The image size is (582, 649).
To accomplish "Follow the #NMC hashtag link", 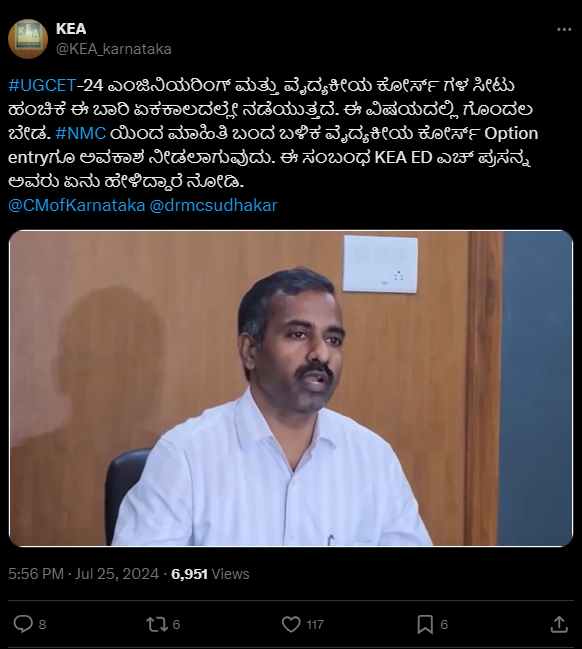I will tap(80, 133).
